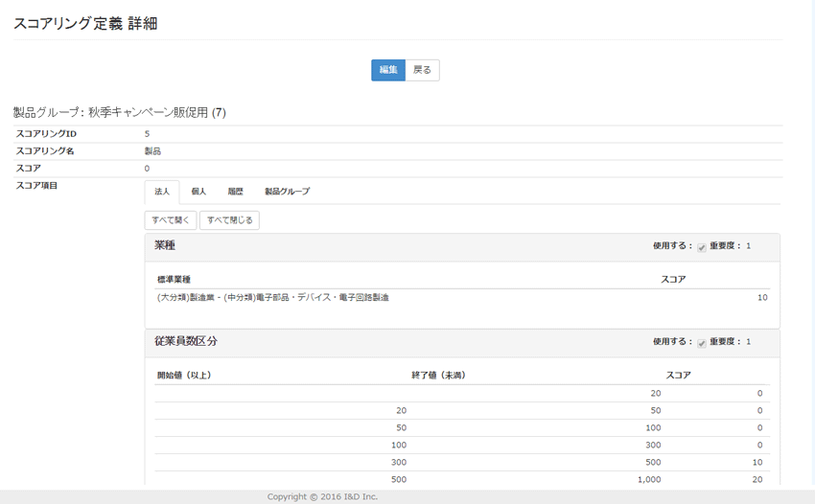Select the 履歴 tab
The image size is (815, 504).
click(x=235, y=192)
